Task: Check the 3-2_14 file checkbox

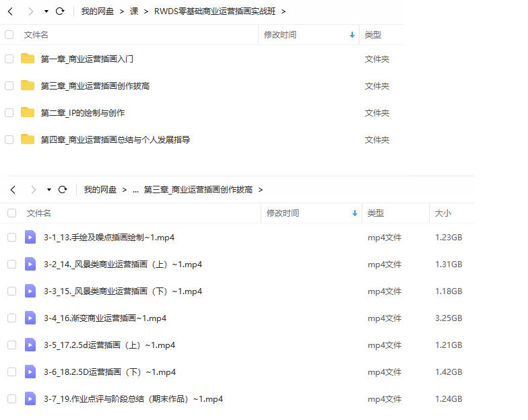Action: click(x=12, y=264)
